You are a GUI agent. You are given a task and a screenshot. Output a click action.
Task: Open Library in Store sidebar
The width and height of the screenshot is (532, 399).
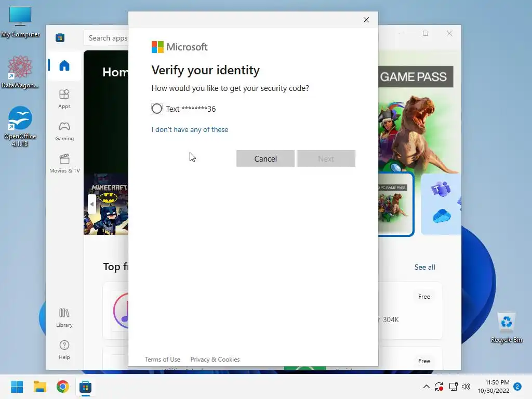(x=64, y=317)
